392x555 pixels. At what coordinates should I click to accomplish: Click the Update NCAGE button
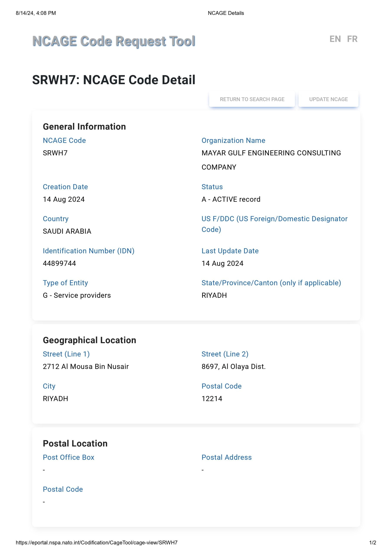pyautogui.click(x=328, y=99)
